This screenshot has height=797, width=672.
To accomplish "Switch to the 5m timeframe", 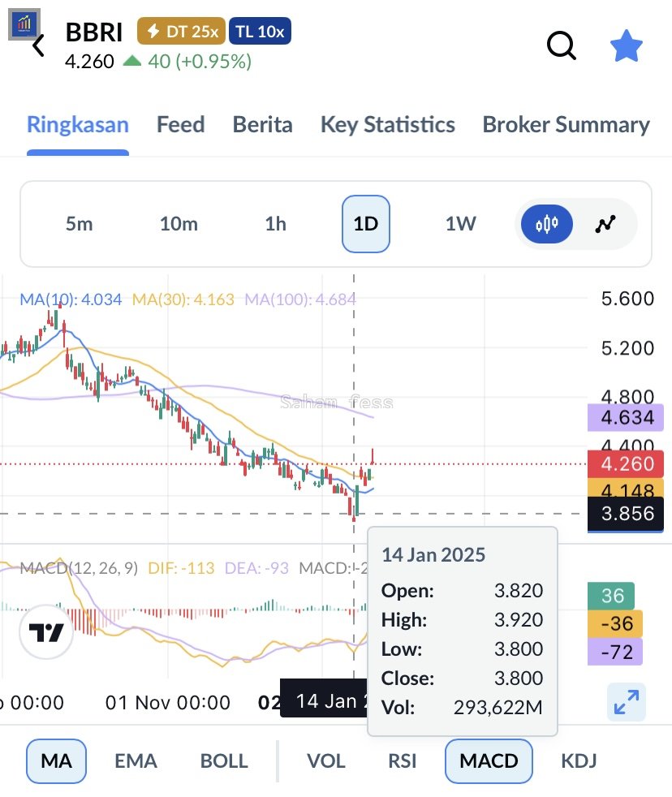I will pyautogui.click(x=79, y=225).
